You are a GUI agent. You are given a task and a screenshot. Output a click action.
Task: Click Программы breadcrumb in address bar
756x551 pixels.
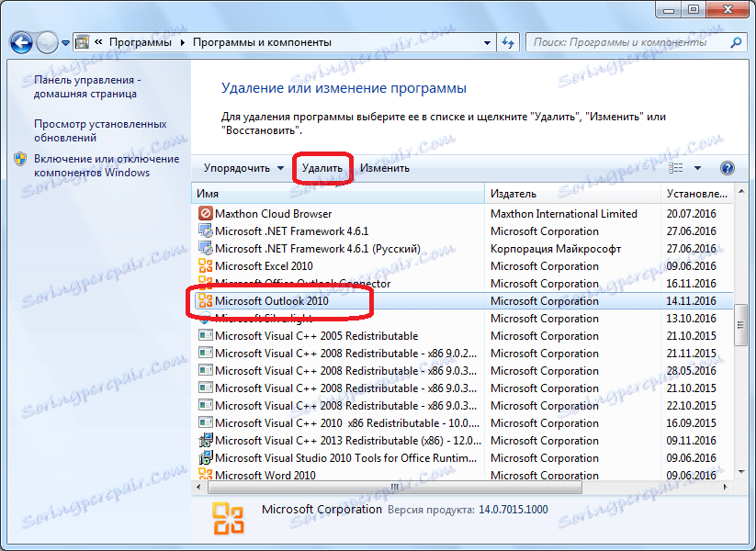click(x=141, y=42)
